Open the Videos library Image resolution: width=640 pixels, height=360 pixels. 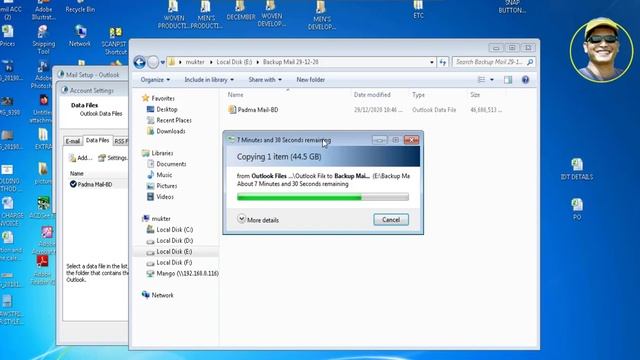(165, 197)
